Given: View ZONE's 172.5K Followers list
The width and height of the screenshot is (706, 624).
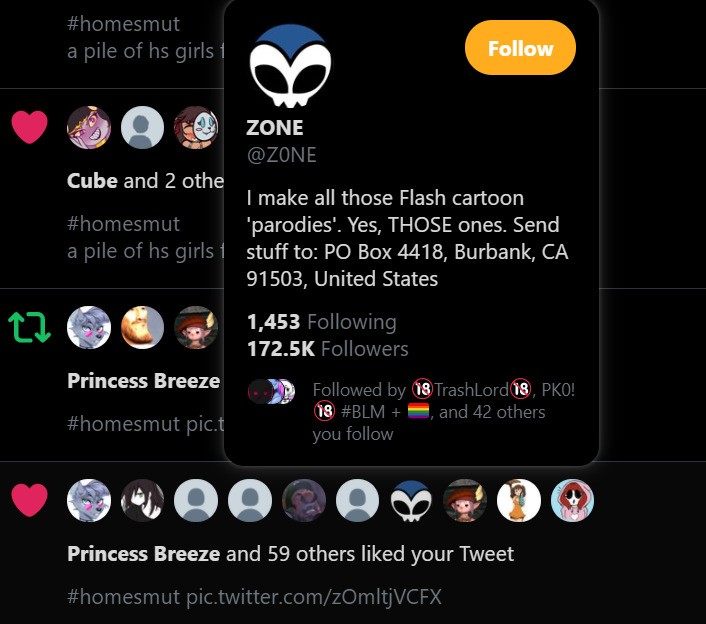Looking at the screenshot, I should (327, 349).
